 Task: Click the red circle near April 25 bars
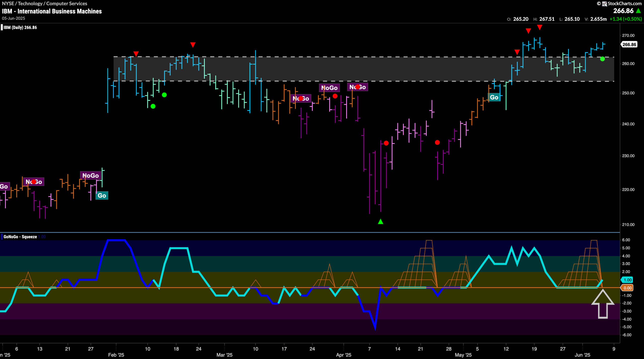437,143
